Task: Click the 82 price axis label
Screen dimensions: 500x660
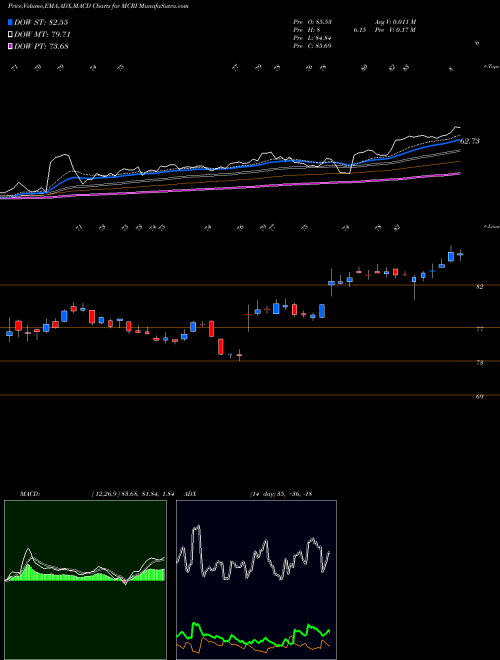Action: tap(480, 287)
